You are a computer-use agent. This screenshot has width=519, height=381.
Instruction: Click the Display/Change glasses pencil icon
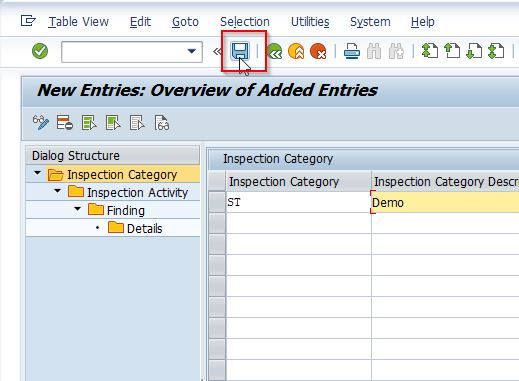(41, 123)
